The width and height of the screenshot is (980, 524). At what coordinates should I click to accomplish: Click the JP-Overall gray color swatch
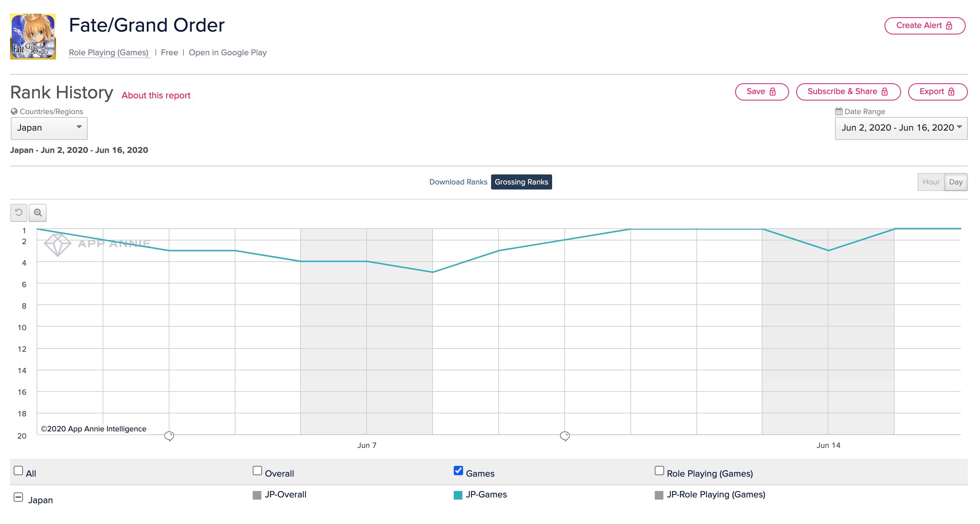257,495
